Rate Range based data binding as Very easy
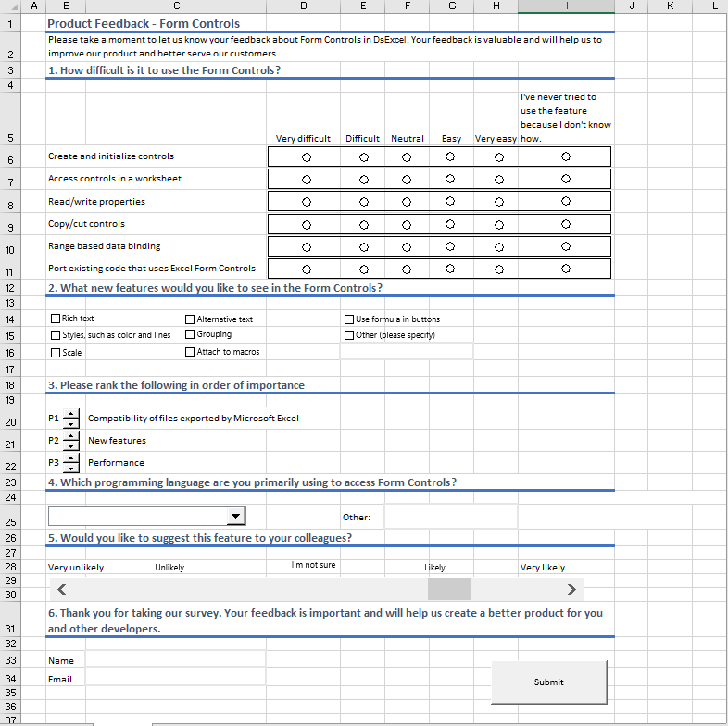Viewport: 728px width, 726px height. [499, 247]
